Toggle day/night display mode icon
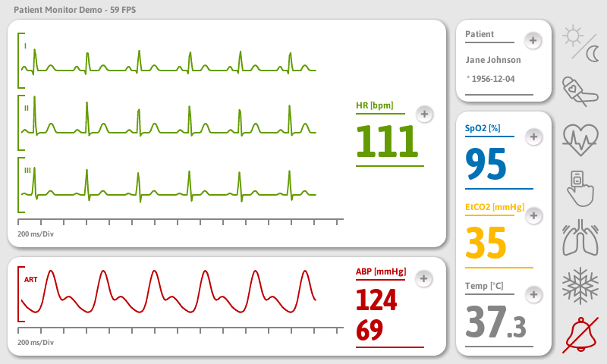 (x=580, y=42)
